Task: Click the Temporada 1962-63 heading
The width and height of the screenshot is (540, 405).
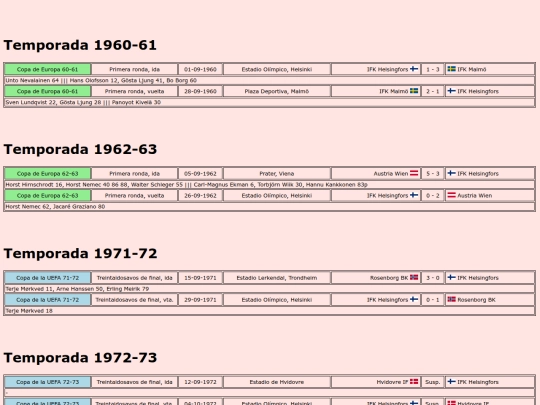Action: (80, 149)
